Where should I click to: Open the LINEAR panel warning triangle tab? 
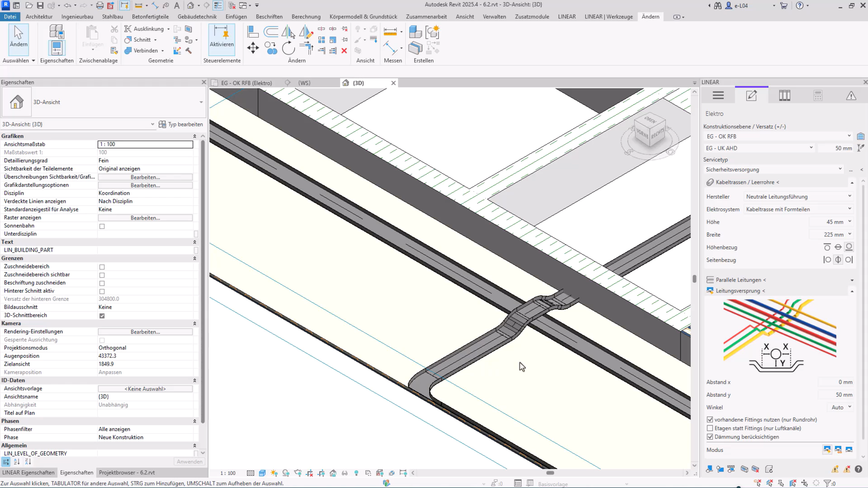(x=851, y=96)
